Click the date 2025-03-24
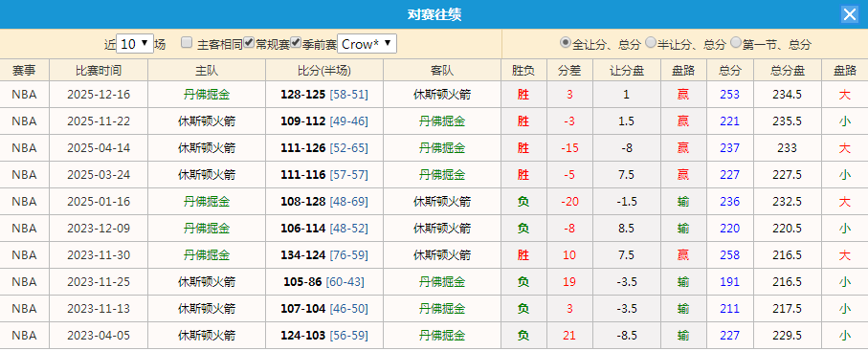Screen dimensions: 868x351 (99, 175)
